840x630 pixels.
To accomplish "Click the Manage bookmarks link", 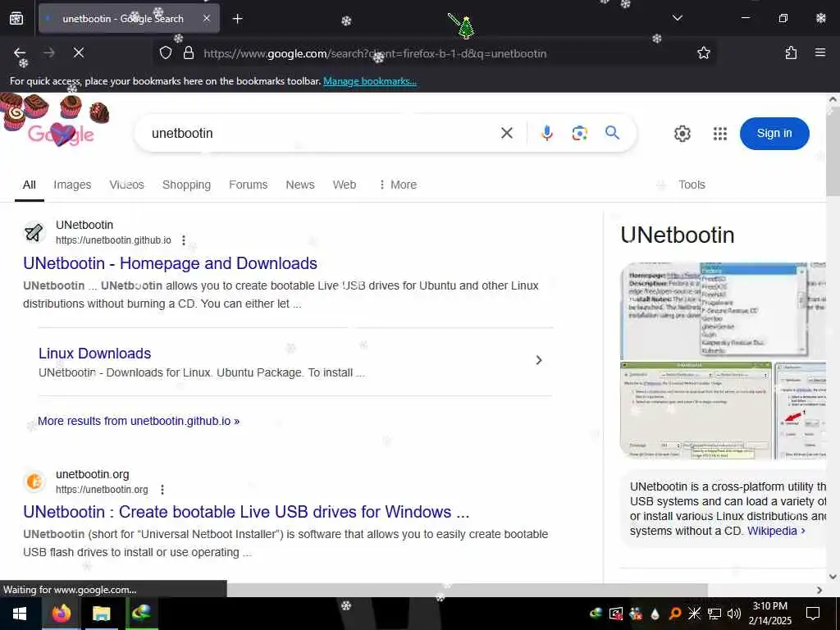I will tap(370, 81).
